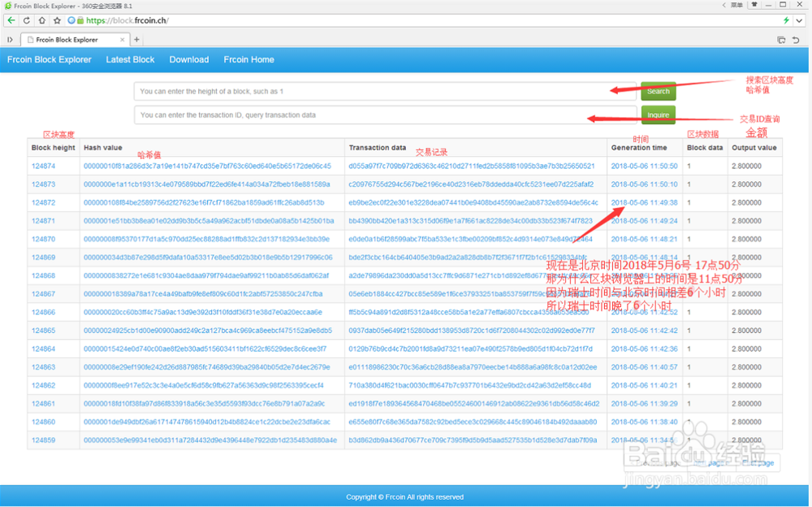Screen dimensions: 812x507
Task: Reload the page with the refresh icon
Action: (27, 20)
